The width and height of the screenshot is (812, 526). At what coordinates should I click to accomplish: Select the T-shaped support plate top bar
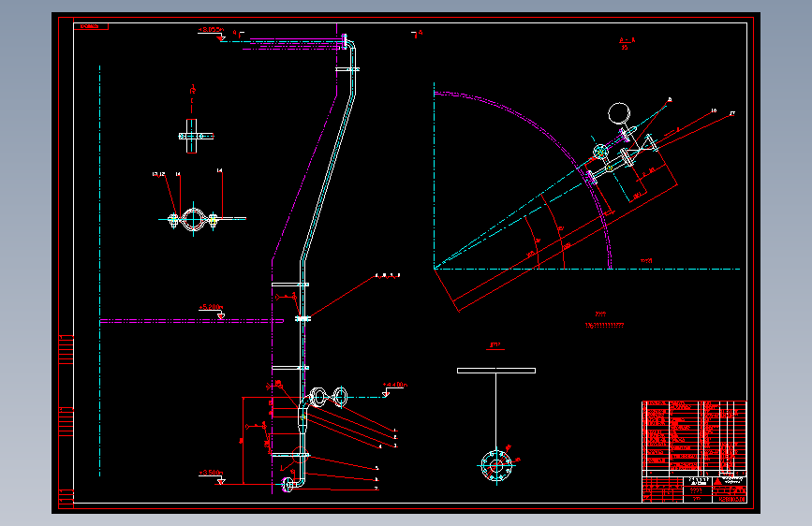496,371
